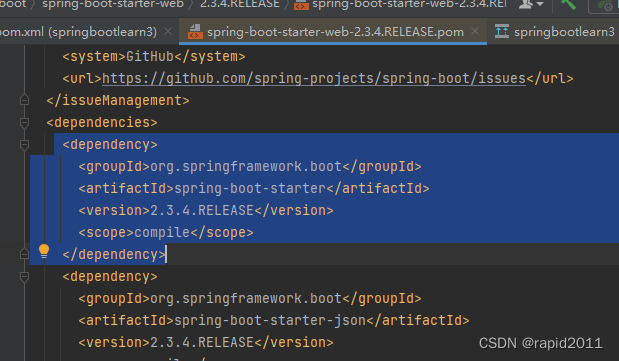The width and height of the screenshot is (619, 361).
Task: Click the yellow lightbulb intention icon
Action: tap(44, 251)
